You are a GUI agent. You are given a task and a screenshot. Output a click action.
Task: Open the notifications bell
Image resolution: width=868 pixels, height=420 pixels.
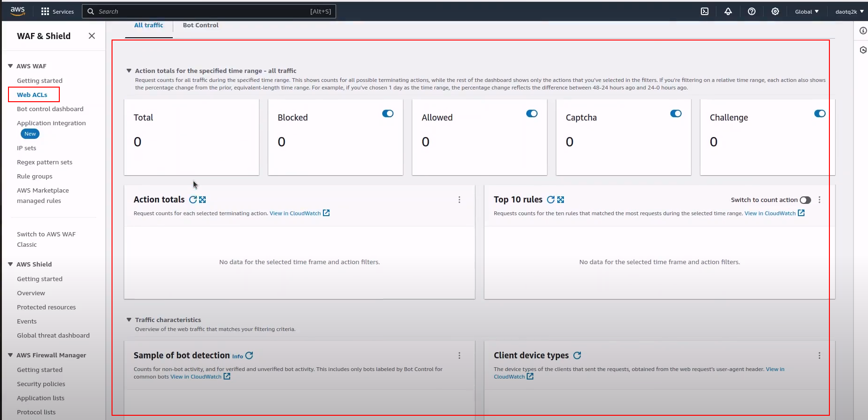[728, 11]
